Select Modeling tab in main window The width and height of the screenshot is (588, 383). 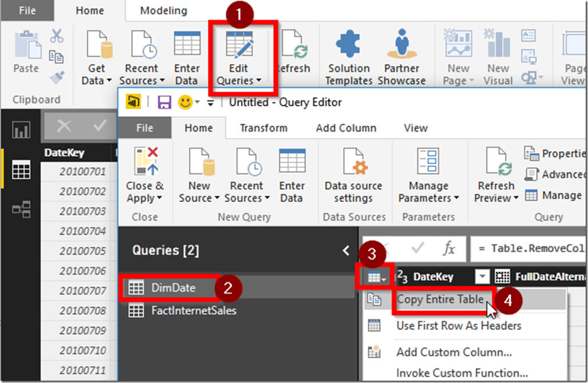[x=164, y=10]
